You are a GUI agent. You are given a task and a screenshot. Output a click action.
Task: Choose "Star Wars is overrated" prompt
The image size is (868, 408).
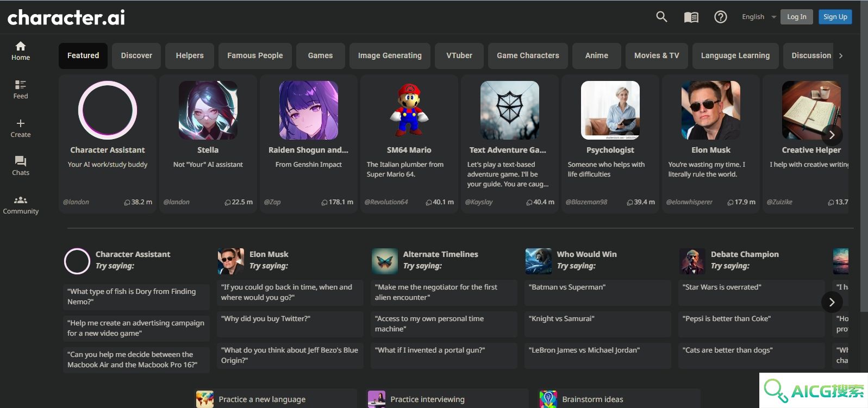[752, 292]
